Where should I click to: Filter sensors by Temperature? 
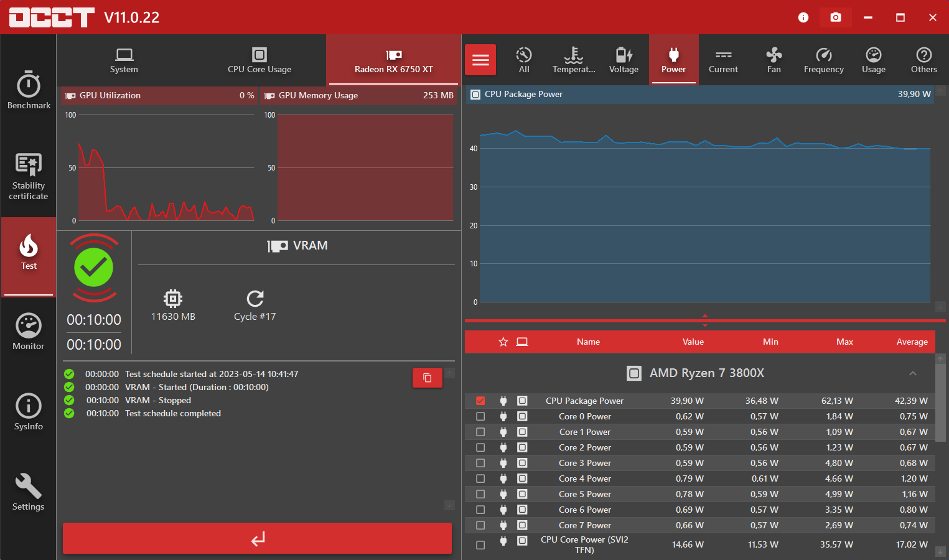coord(574,60)
